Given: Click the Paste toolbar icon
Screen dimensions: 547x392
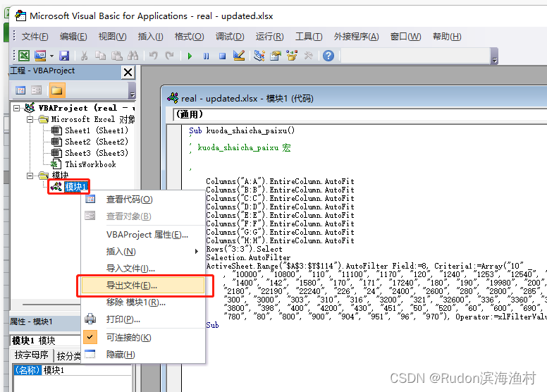Looking at the screenshot, I should tap(117, 56).
